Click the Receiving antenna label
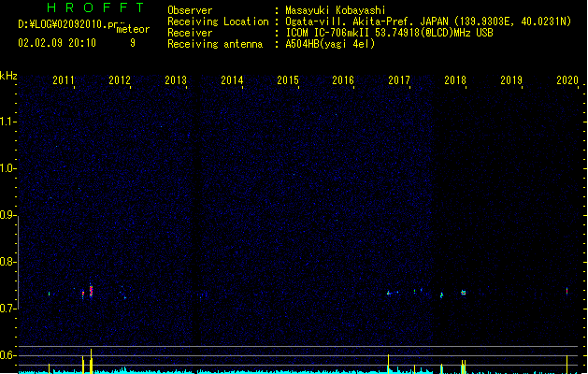588x374 pixels. pyautogui.click(x=215, y=44)
